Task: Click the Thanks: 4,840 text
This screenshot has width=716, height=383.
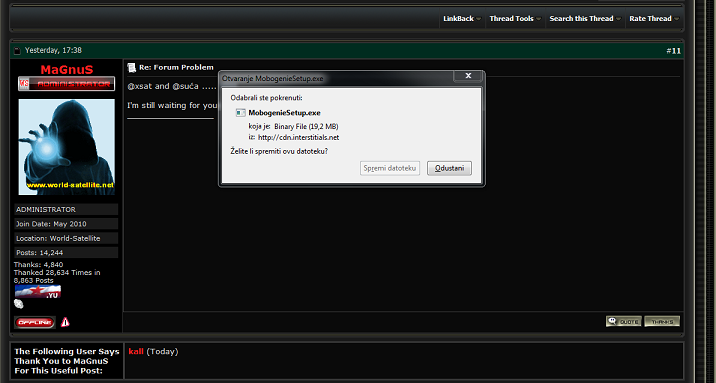Action: 38,265
